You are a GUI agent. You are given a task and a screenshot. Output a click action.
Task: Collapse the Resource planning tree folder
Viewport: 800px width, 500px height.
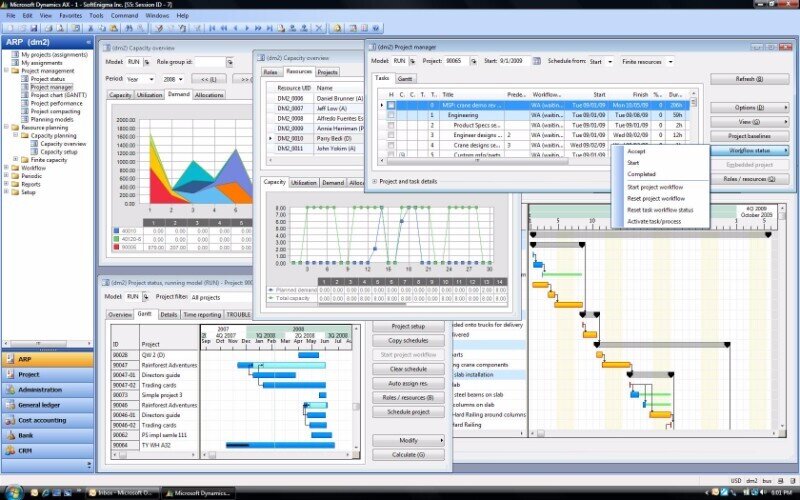(7, 128)
